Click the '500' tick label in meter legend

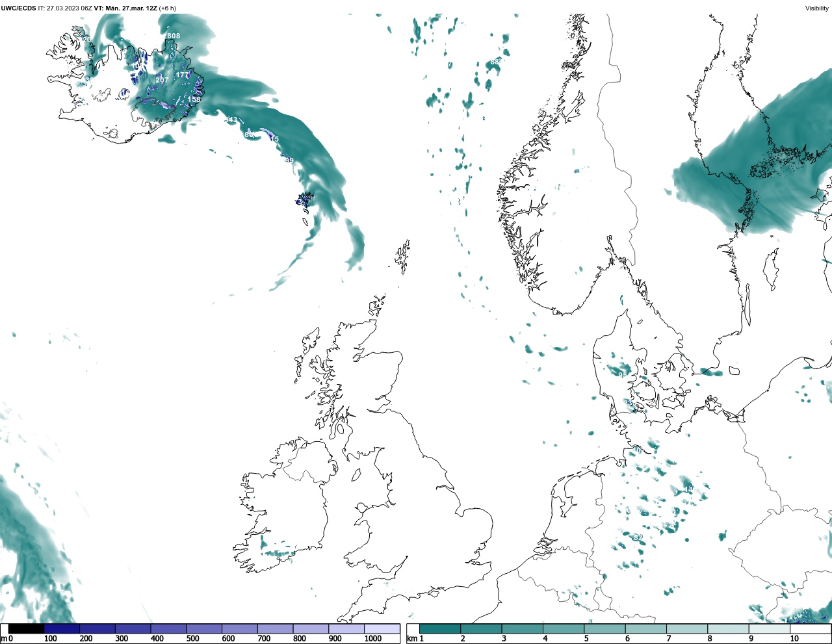click(192, 639)
